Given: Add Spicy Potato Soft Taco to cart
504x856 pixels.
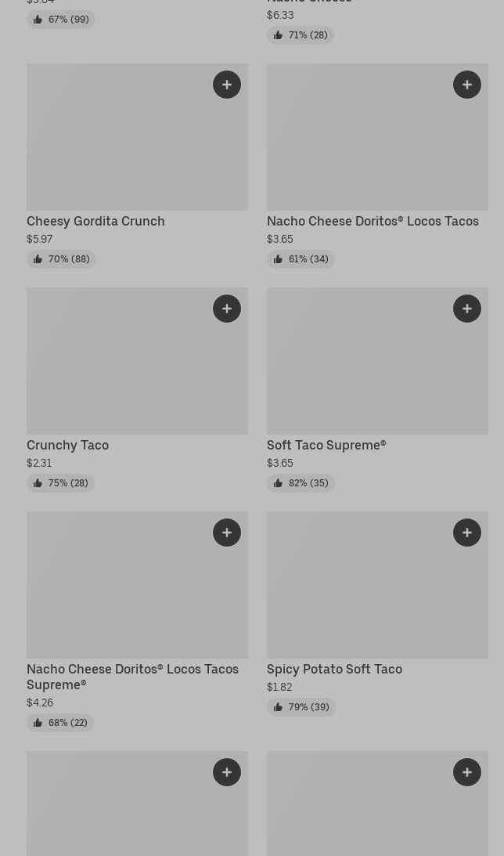Looking at the screenshot, I should 467,533.
